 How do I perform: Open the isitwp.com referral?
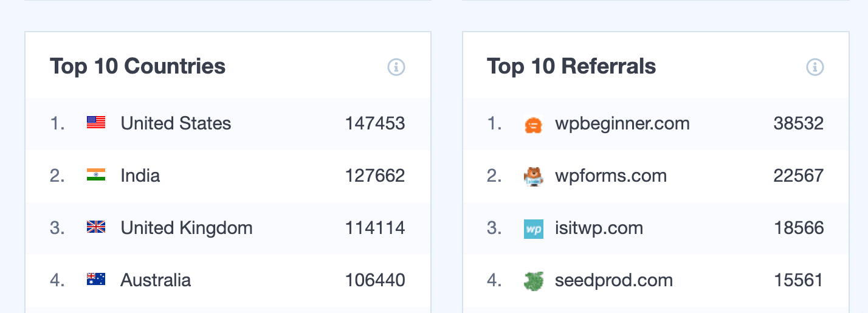pyautogui.click(x=599, y=229)
